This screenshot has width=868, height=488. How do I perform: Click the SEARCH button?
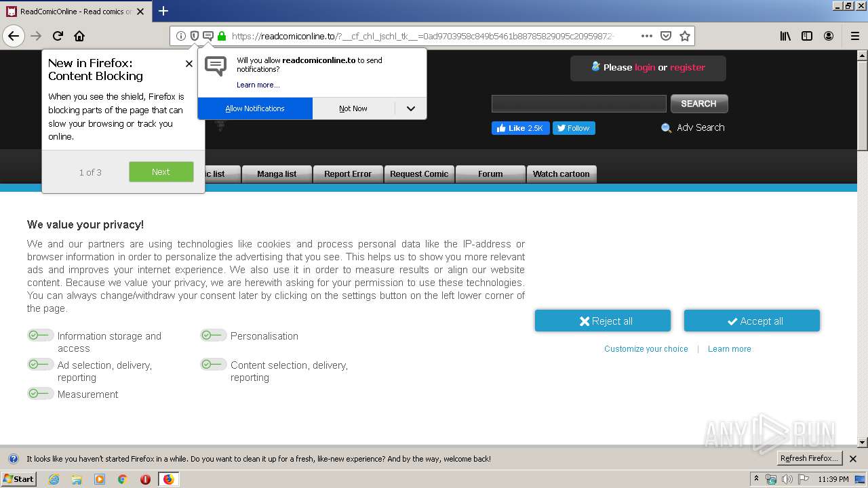[x=699, y=104]
